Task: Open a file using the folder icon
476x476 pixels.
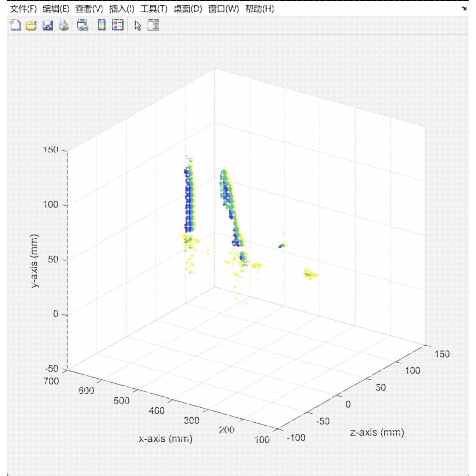Action: click(31, 25)
